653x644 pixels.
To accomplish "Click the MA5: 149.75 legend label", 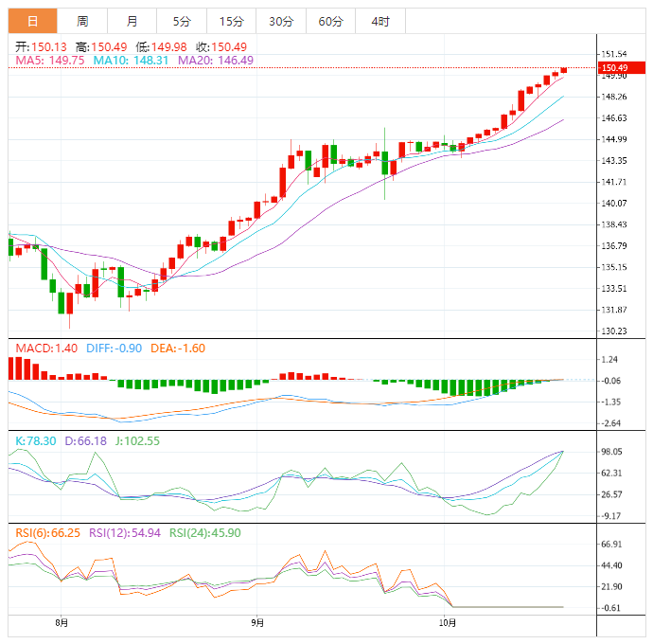I will pyautogui.click(x=50, y=61).
